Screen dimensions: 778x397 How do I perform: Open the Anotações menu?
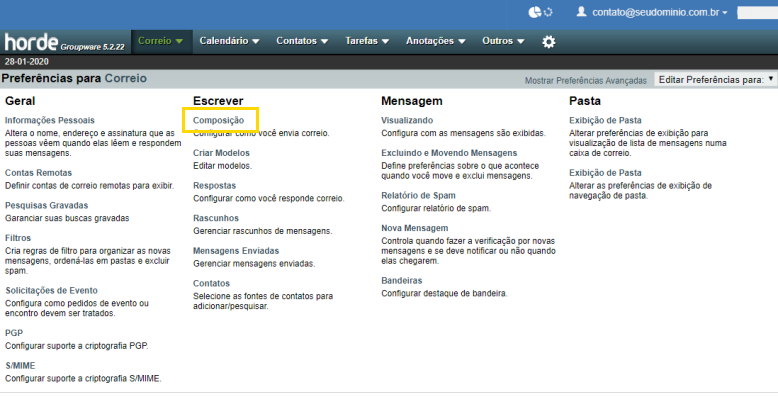coord(436,41)
